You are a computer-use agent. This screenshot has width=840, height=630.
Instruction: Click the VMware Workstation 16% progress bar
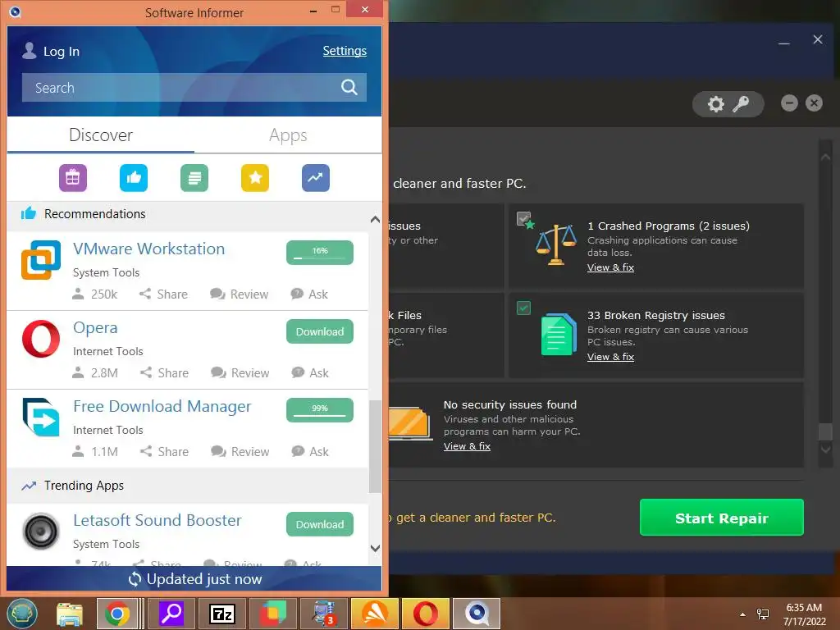[320, 253]
